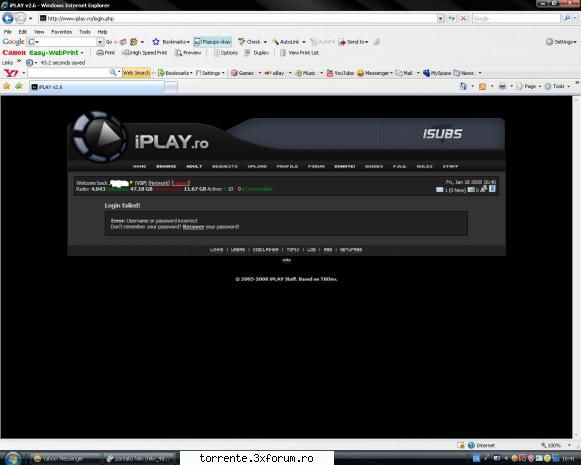Image resolution: width=581 pixels, height=465 pixels.
Task: Select the iPLAY v2.6 tab
Action: click(96, 87)
